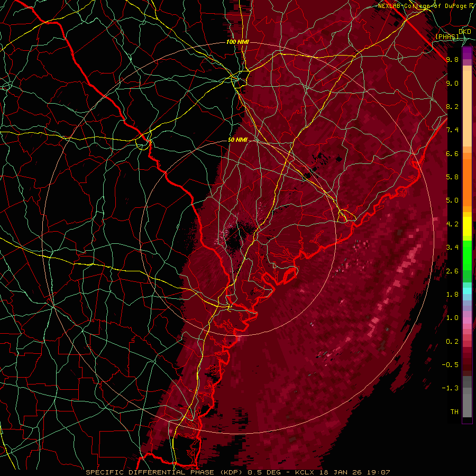Image resolution: width=476 pixels, height=476 pixels.
Task: Click the 7.4 legend value
Action: click(x=452, y=130)
